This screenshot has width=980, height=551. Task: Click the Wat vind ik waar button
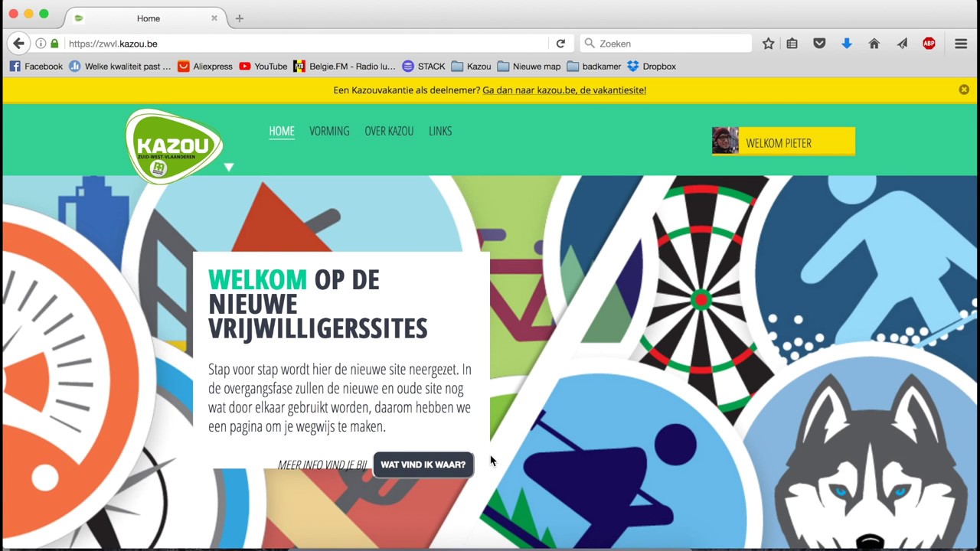point(423,465)
